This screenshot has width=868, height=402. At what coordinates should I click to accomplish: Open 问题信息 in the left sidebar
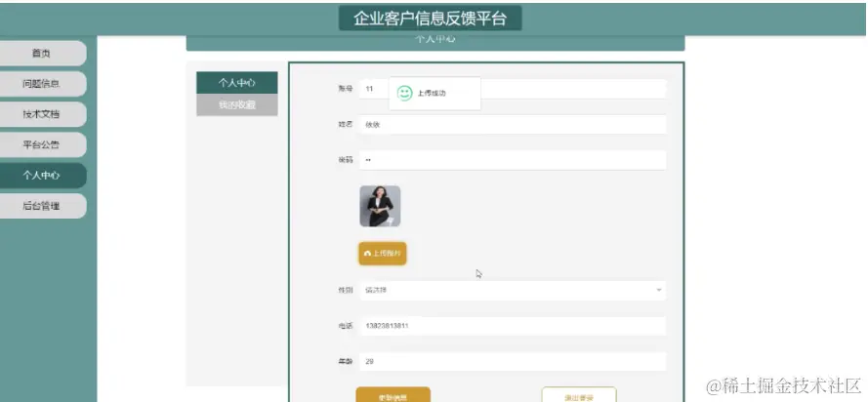pos(43,84)
